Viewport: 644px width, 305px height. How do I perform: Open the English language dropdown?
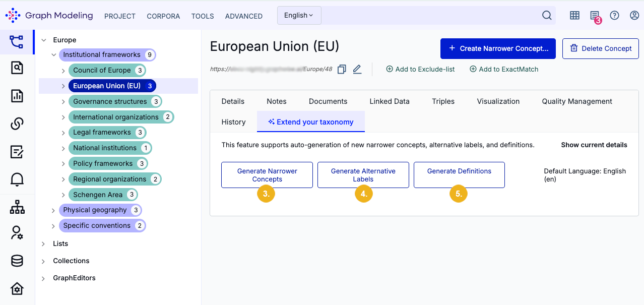click(x=299, y=16)
